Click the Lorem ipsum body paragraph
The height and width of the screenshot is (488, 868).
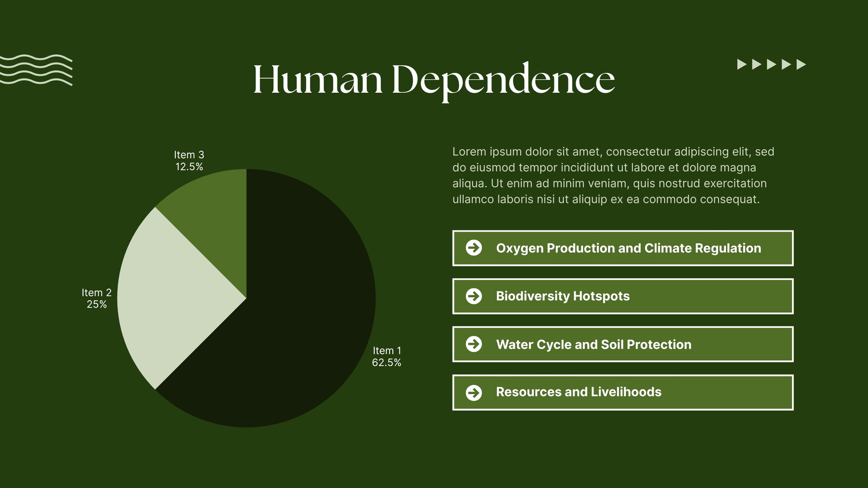[x=614, y=175]
